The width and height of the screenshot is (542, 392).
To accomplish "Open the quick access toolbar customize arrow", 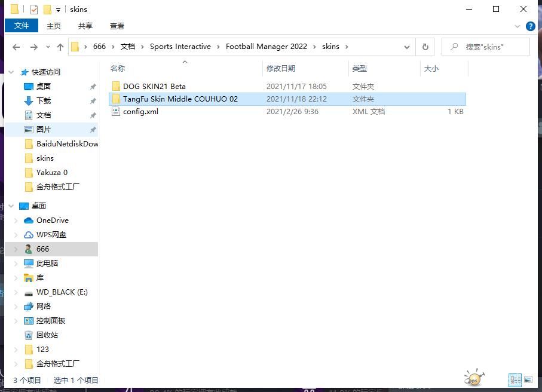I will 59,10.
